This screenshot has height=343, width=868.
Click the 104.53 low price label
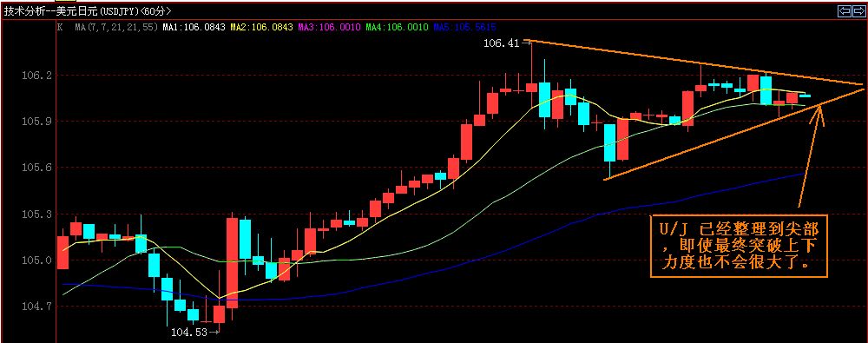188,333
